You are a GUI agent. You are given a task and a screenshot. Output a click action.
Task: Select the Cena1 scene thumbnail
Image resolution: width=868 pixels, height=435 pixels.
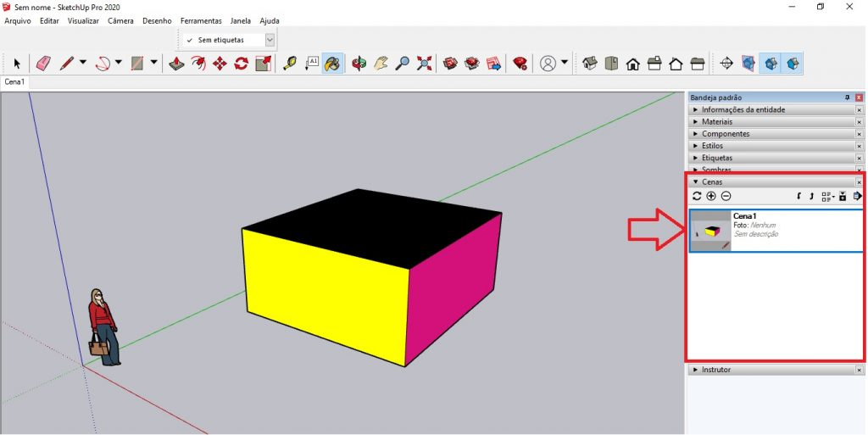710,231
